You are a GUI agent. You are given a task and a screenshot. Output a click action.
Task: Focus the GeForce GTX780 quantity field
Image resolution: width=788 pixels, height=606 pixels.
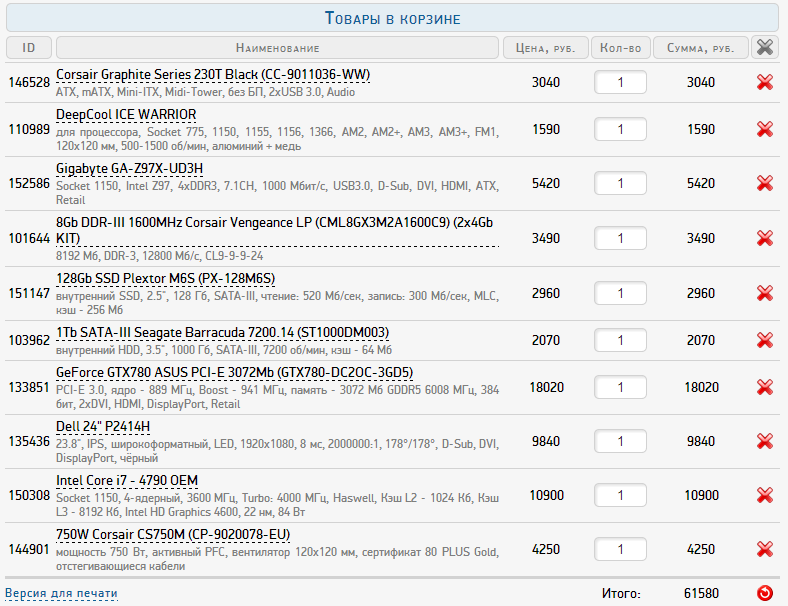click(620, 387)
